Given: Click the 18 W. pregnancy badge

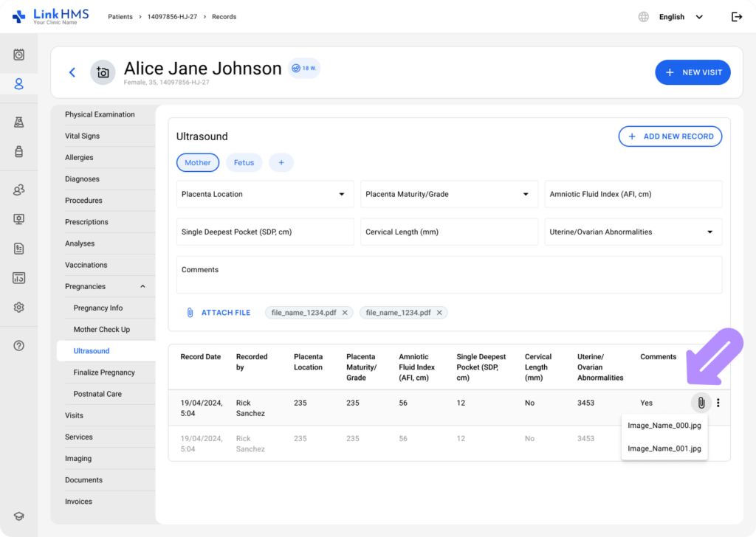Looking at the screenshot, I should [x=304, y=69].
